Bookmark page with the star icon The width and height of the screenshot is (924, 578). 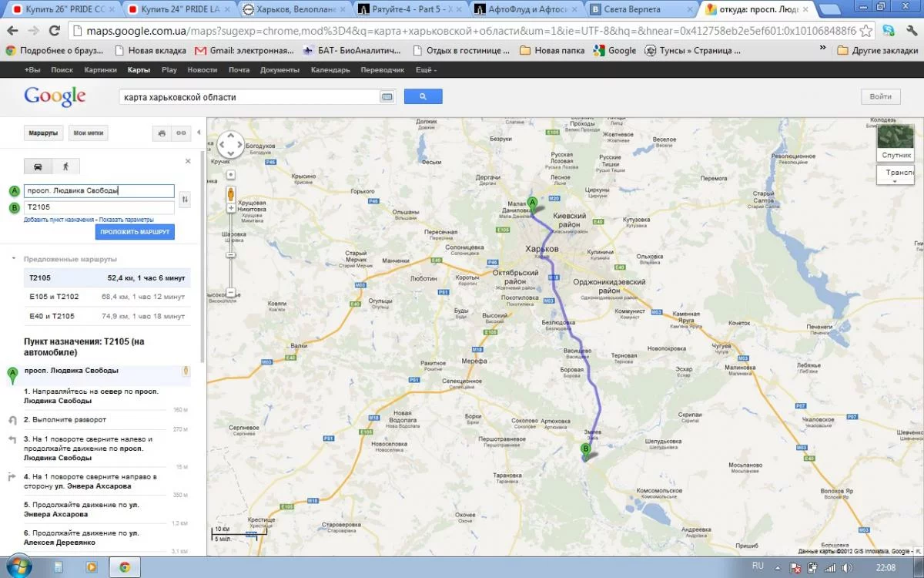[x=865, y=31]
